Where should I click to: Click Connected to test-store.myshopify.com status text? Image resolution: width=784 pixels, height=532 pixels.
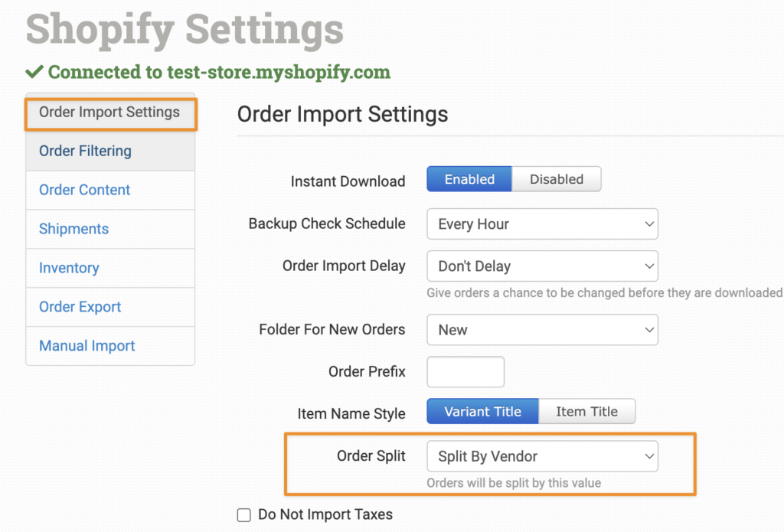tap(219, 72)
